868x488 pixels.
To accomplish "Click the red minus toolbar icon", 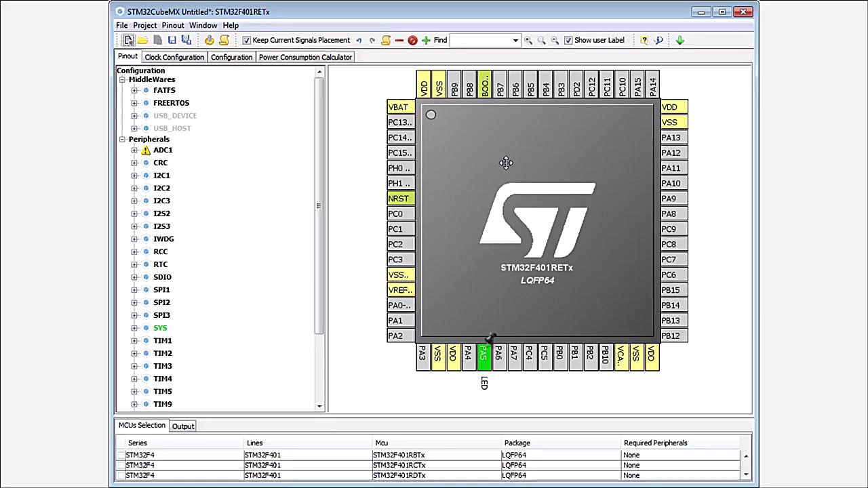I will pyautogui.click(x=399, y=40).
